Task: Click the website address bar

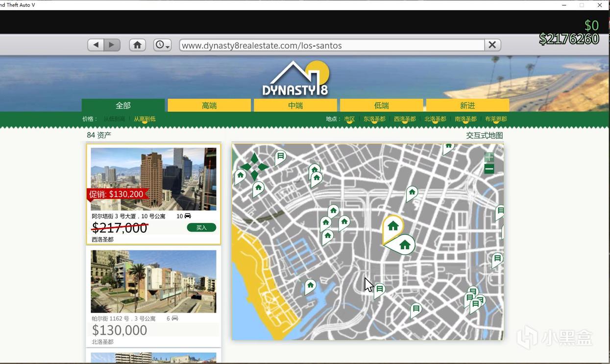Action: pyautogui.click(x=332, y=46)
